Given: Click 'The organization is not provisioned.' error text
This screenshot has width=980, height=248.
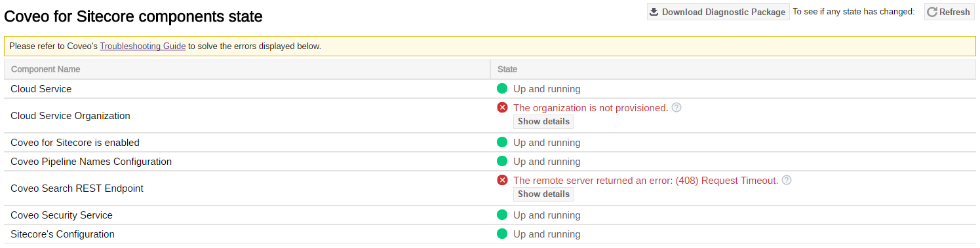Looking at the screenshot, I should (x=591, y=108).
